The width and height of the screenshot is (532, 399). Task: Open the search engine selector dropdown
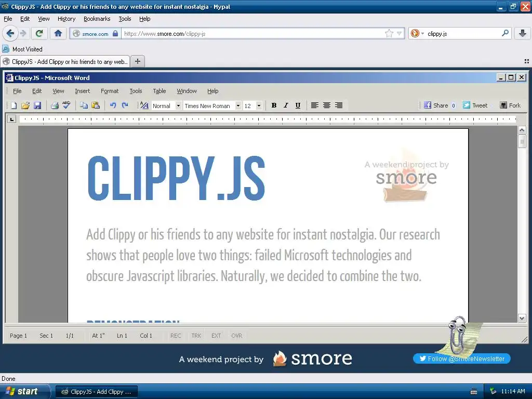click(x=417, y=33)
